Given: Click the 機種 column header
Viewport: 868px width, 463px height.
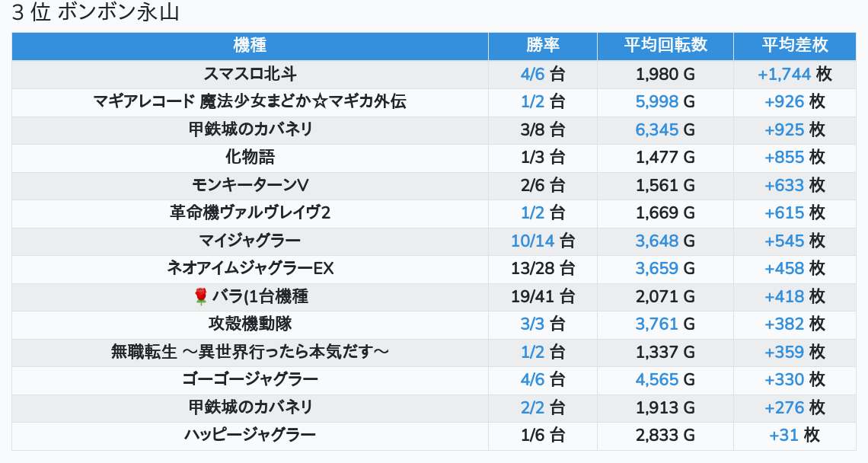Looking at the screenshot, I should 250,45.
